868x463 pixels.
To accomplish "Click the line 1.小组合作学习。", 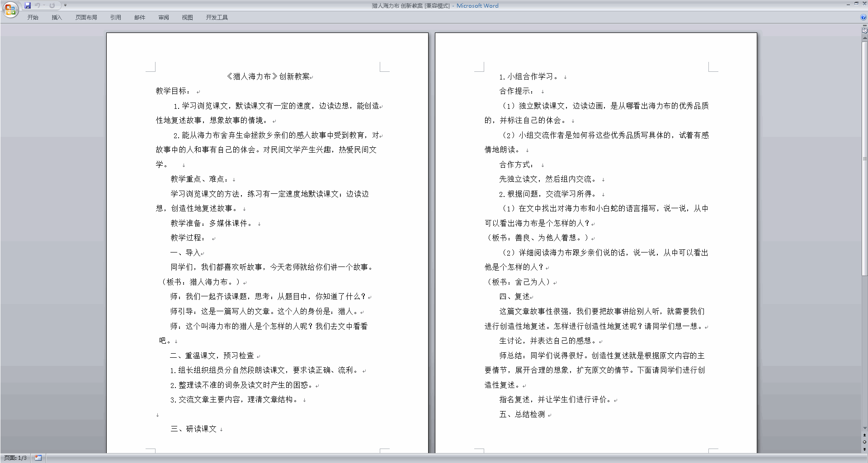I will [x=530, y=76].
